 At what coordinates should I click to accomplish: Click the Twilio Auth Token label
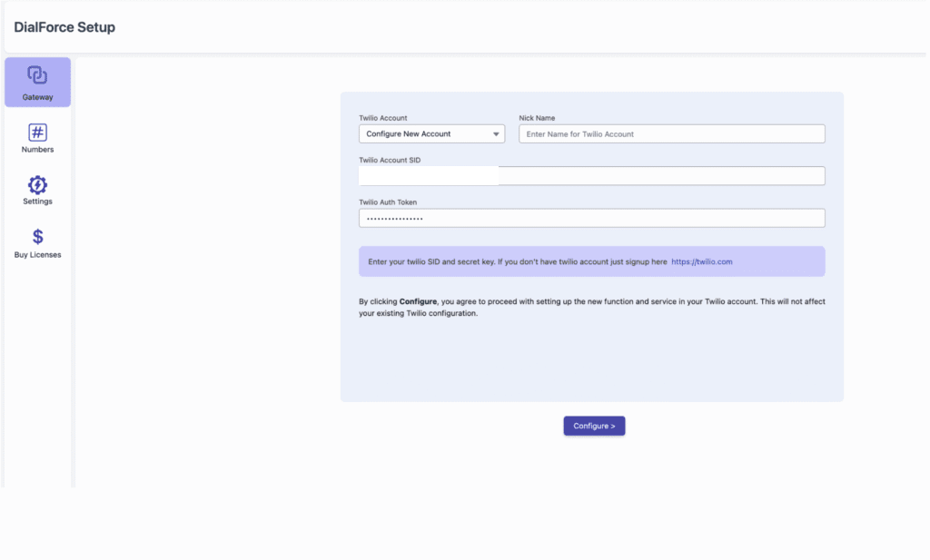[x=388, y=202]
